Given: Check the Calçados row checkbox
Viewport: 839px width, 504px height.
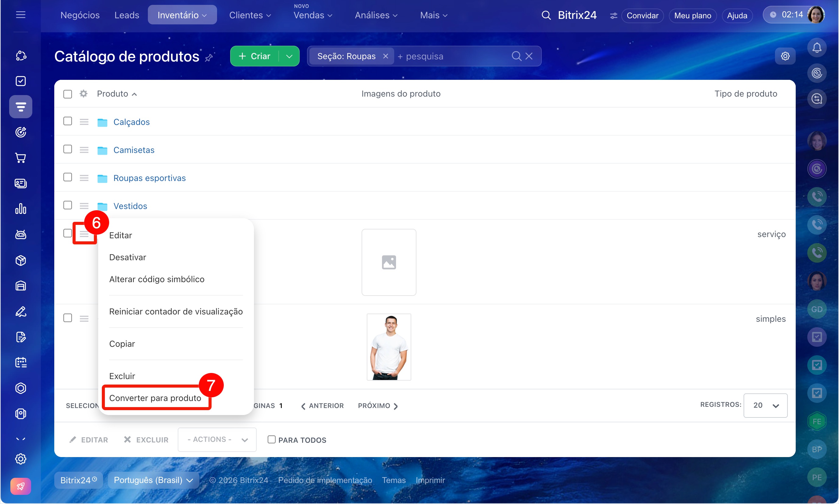Looking at the screenshot, I should [68, 121].
